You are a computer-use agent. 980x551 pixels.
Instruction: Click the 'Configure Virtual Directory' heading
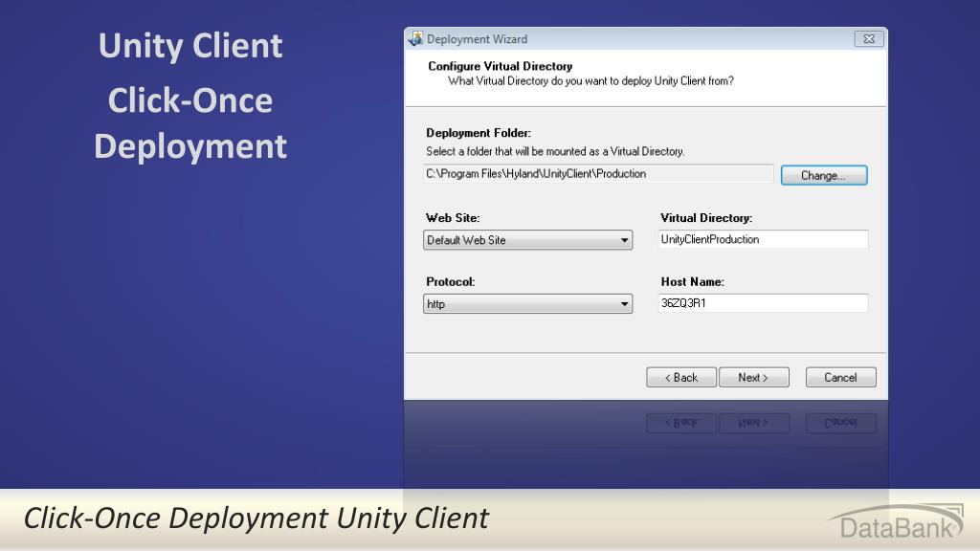(500, 66)
